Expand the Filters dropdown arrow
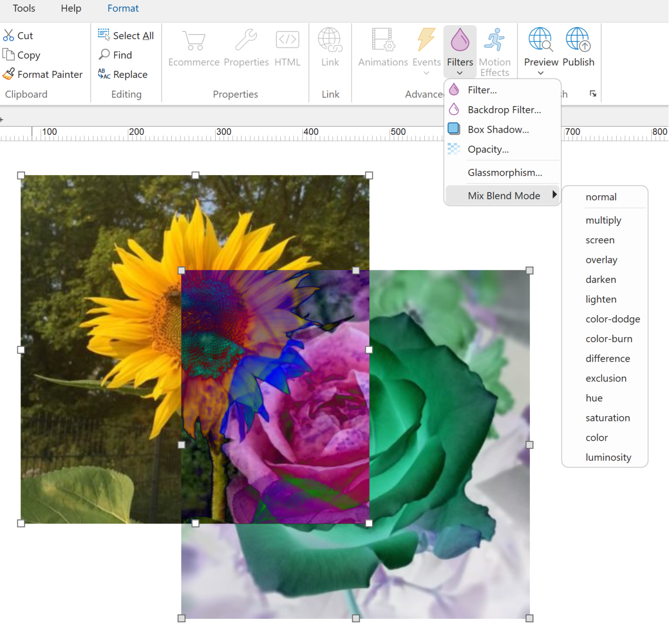 point(460,73)
